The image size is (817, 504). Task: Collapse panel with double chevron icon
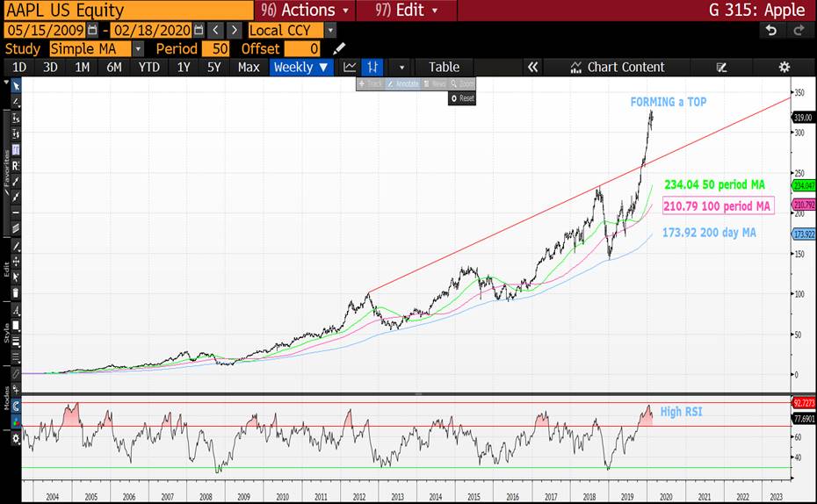[x=532, y=67]
